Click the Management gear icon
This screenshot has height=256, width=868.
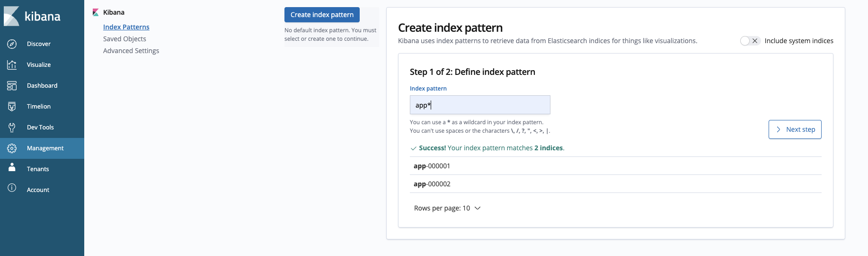coord(12,148)
